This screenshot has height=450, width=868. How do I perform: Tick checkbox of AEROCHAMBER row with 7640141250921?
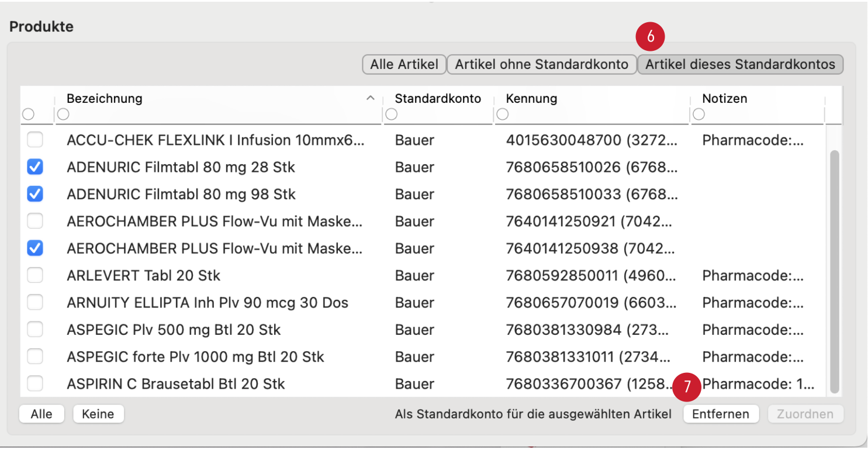(x=35, y=221)
